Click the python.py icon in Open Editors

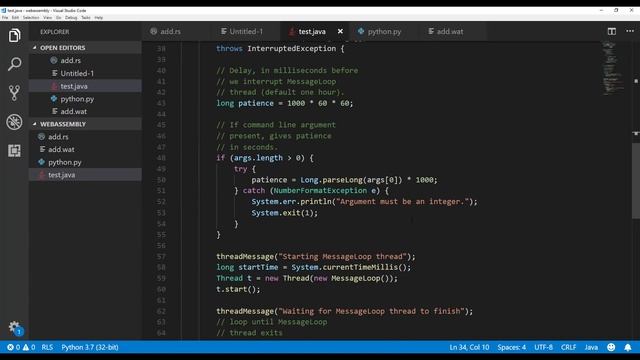tap(53, 99)
